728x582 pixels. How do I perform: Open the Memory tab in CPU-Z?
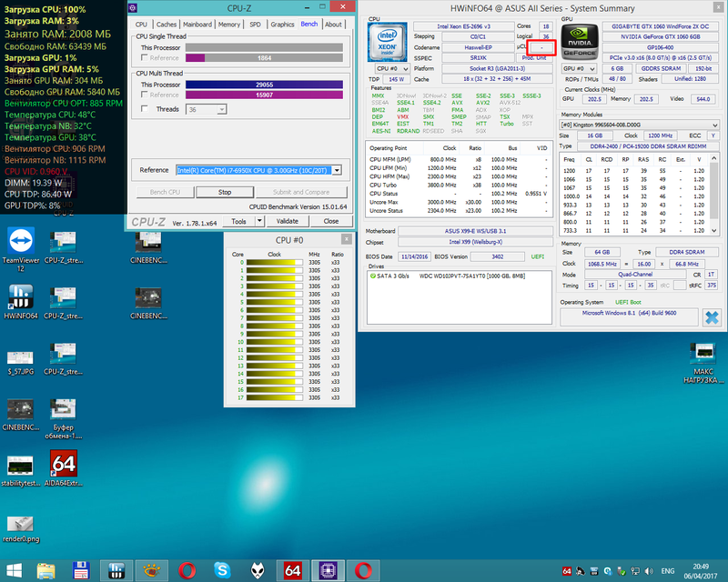[x=229, y=25]
